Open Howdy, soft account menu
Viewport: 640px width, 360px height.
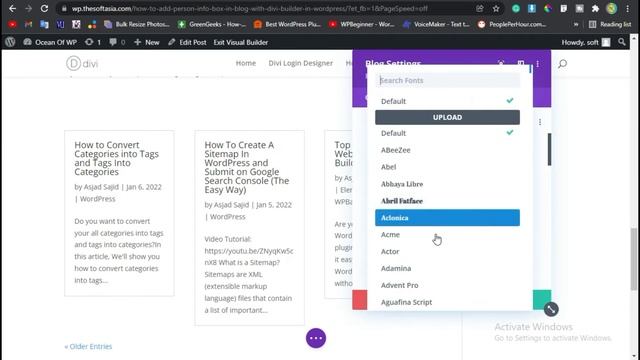[x=586, y=42]
